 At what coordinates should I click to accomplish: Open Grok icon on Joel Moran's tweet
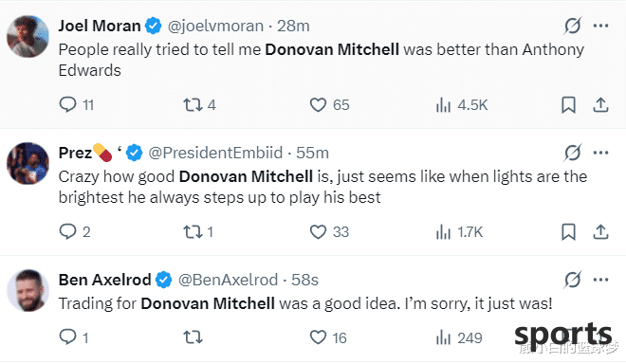coord(573,26)
